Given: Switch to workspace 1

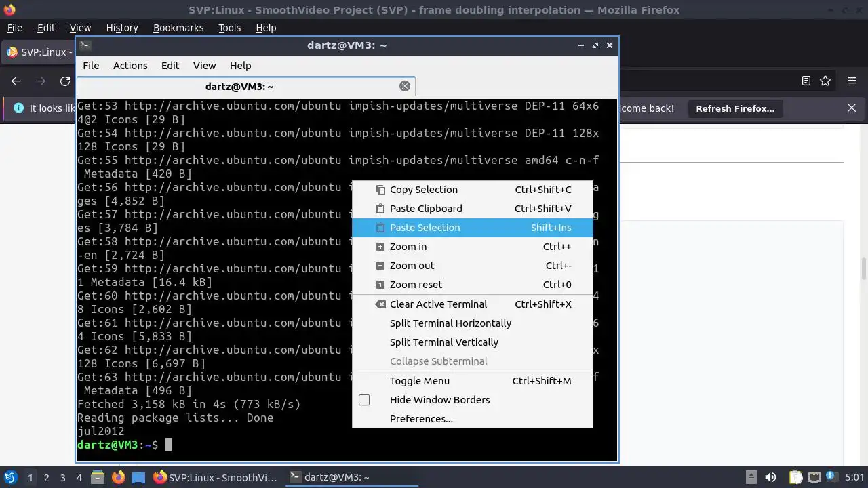Looking at the screenshot, I should (30, 478).
